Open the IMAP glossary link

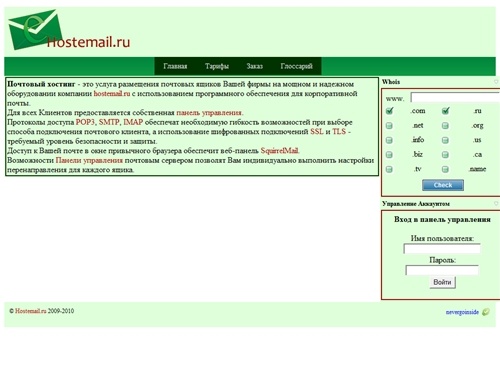click(x=133, y=122)
